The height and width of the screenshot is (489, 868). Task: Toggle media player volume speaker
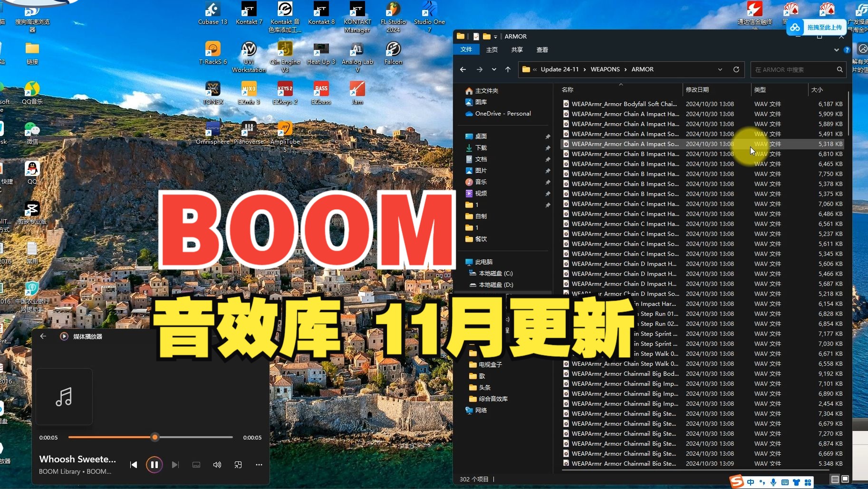[217, 465]
